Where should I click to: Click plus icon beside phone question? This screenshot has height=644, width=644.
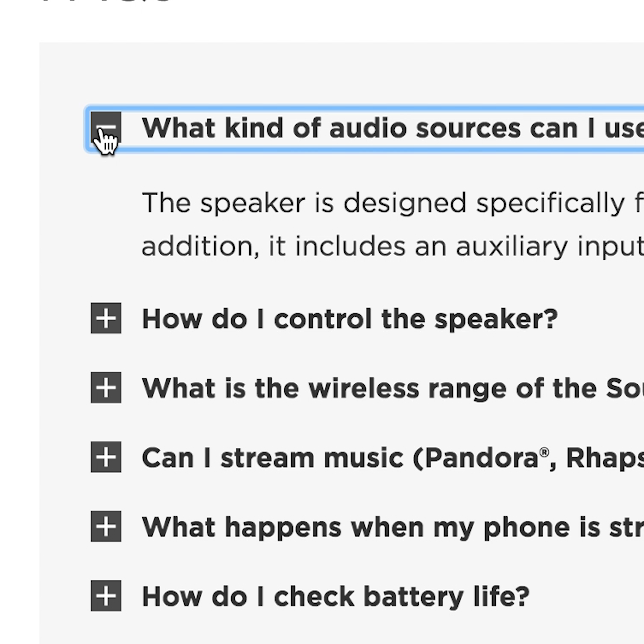pyautogui.click(x=106, y=526)
